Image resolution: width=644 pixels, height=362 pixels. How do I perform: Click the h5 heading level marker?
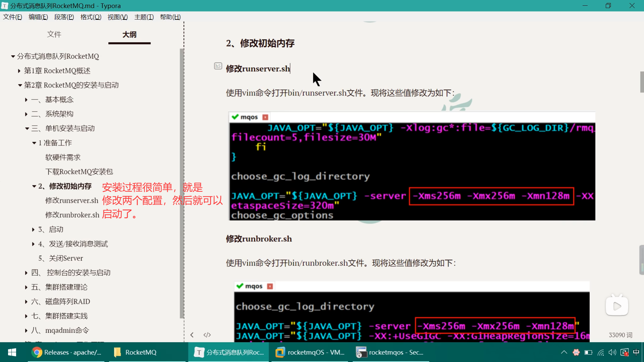click(x=218, y=66)
